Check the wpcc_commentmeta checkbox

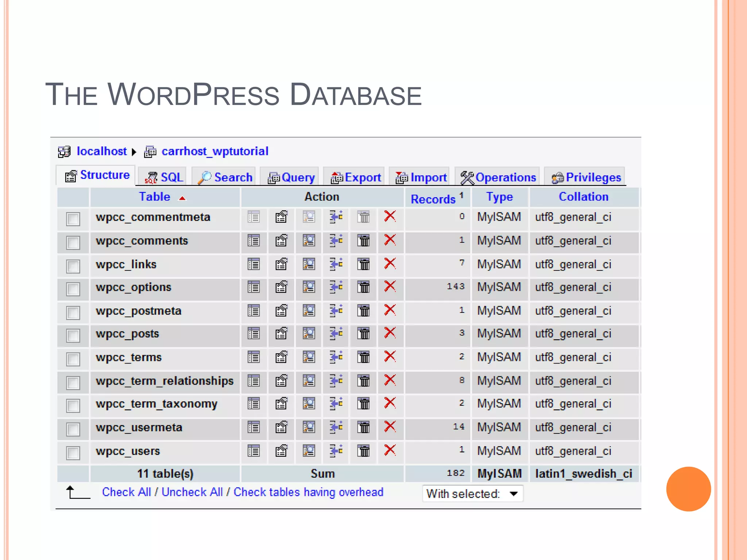(73, 219)
